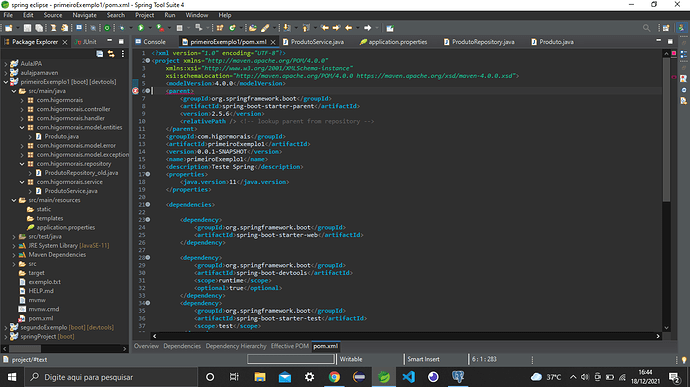Expand the Maven Dependencies node

point(14,255)
